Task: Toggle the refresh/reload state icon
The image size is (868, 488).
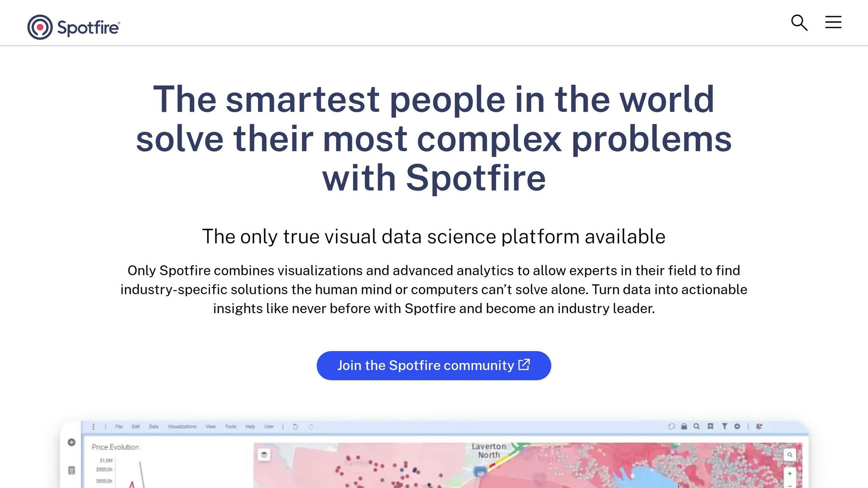Action: (672, 427)
